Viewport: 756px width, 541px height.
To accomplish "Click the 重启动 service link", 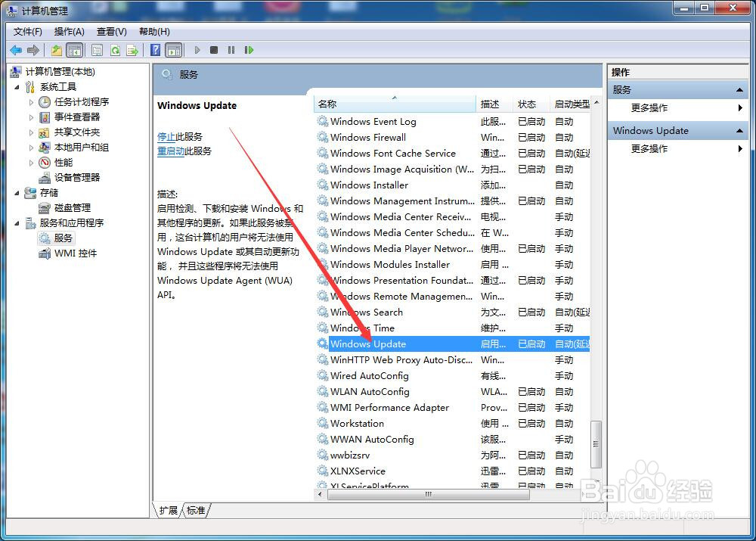I will click(171, 151).
